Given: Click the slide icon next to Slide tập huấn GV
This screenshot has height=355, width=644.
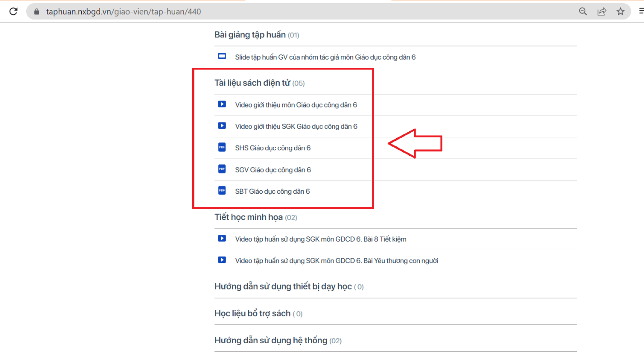Looking at the screenshot, I should (222, 56).
